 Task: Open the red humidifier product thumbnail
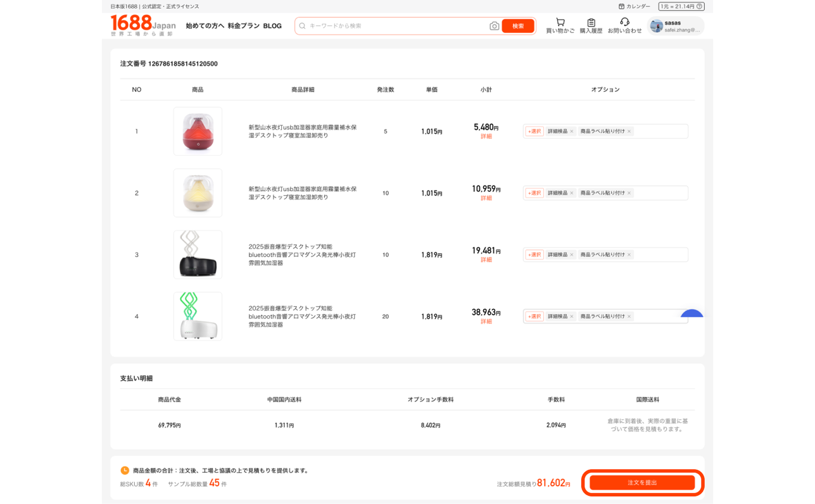pyautogui.click(x=198, y=131)
